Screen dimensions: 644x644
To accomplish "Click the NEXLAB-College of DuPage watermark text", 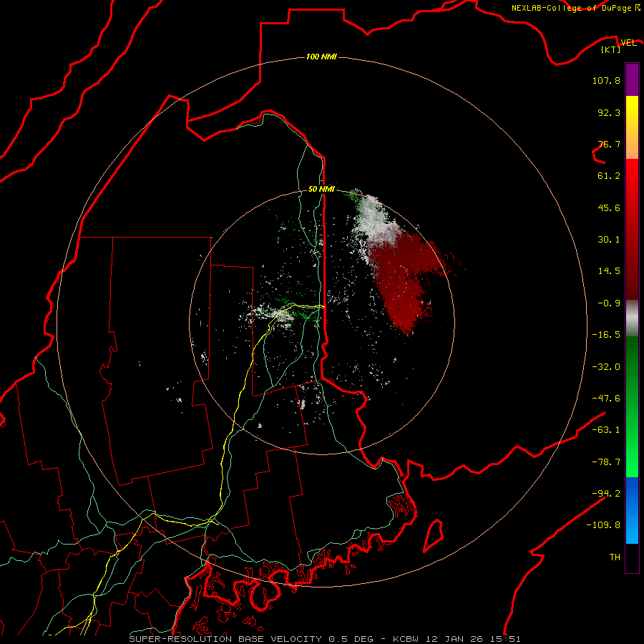I will 575,8.
